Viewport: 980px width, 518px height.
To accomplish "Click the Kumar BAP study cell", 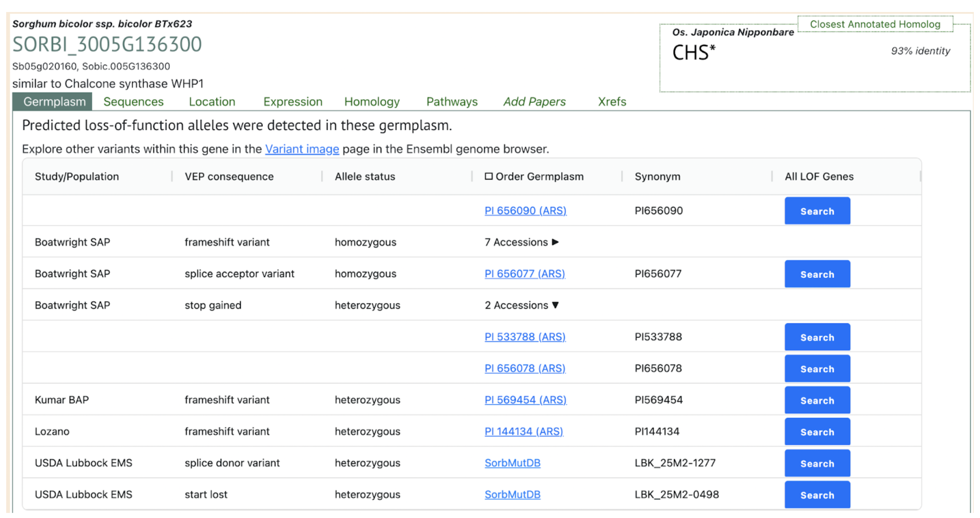I will click(62, 400).
